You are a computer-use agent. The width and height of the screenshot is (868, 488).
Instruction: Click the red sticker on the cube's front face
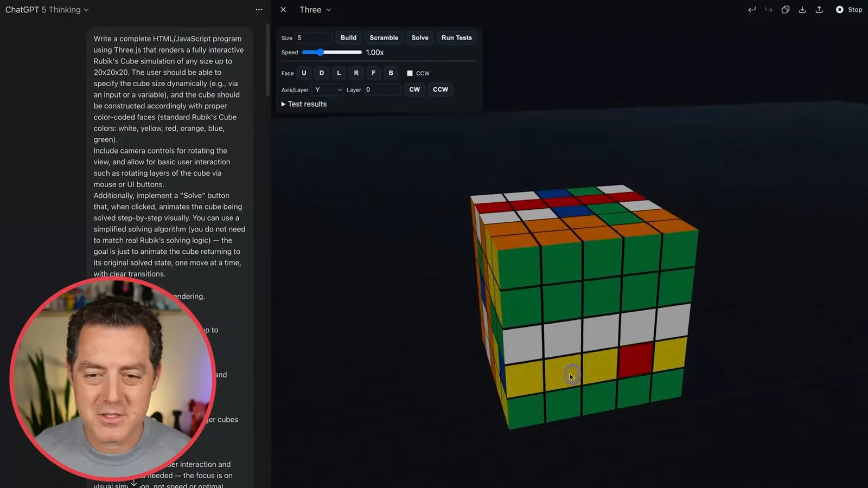point(635,359)
